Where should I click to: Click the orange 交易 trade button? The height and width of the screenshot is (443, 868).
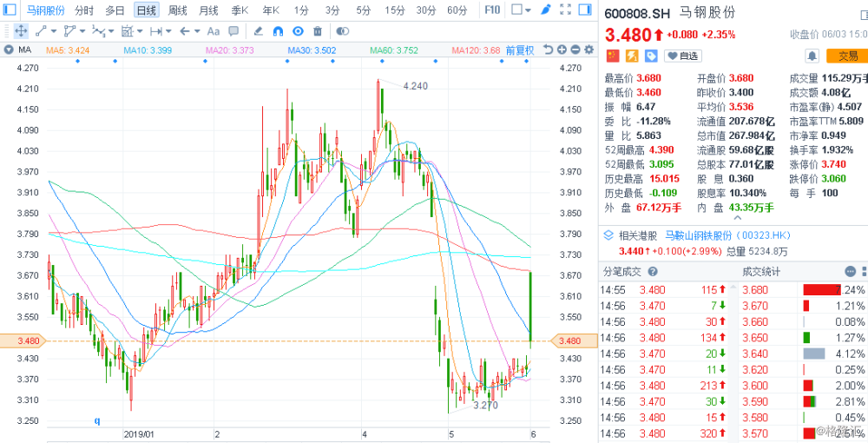click(847, 56)
